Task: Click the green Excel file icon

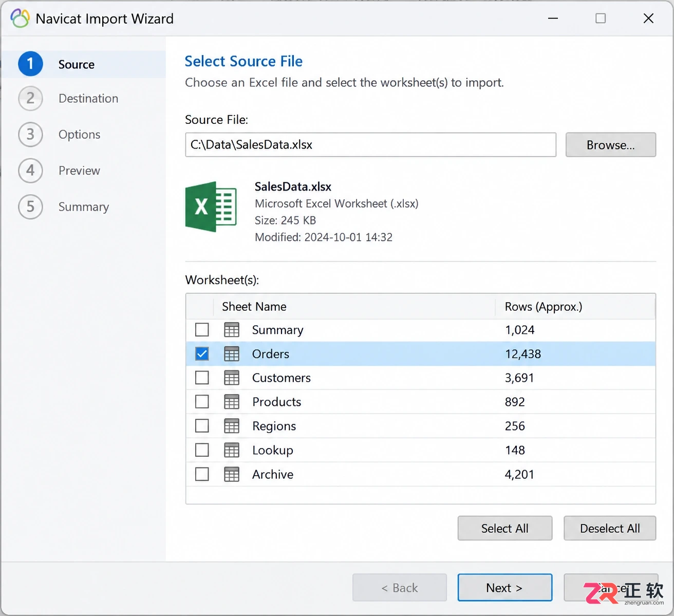Action: (x=211, y=207)
